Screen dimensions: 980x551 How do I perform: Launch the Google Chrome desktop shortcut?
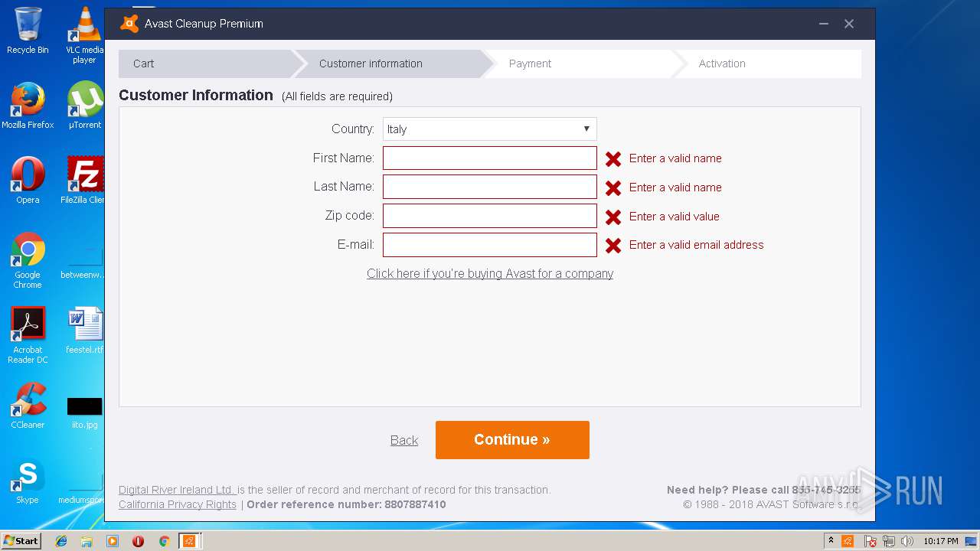(28, 260)
